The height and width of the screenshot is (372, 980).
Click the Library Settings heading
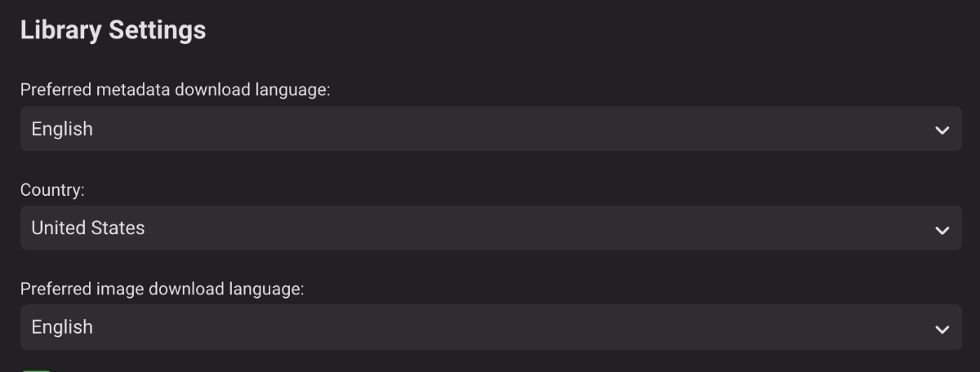click(x=113, y=31)
